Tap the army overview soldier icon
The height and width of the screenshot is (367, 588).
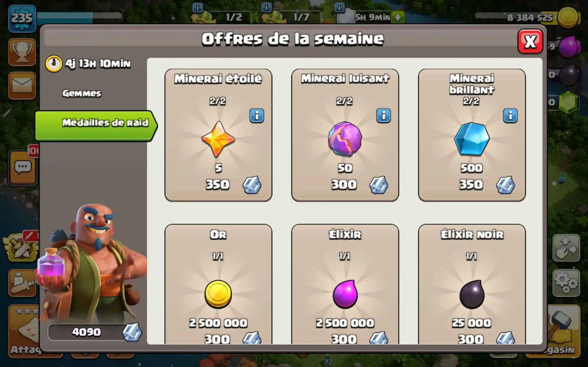coord(22,283)
